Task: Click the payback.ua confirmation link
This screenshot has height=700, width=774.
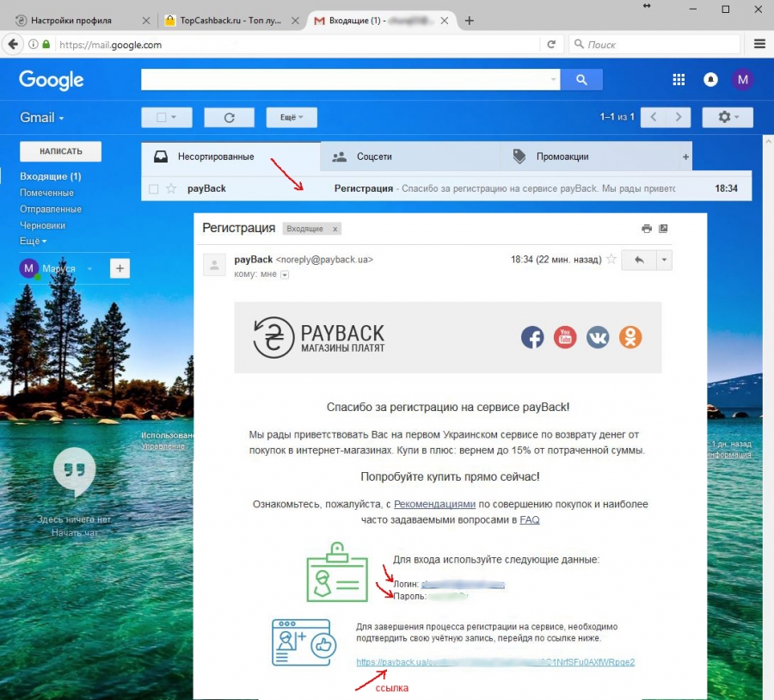Action: pos(495,662)
